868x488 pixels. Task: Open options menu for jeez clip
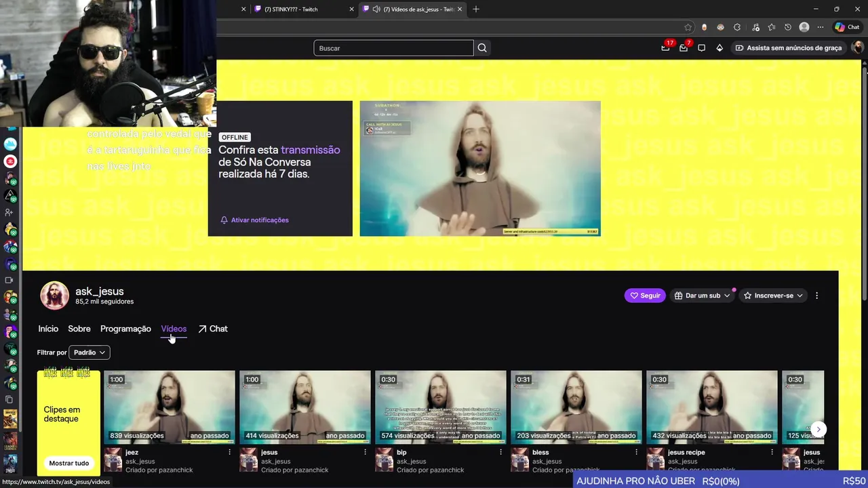(229, 452)
